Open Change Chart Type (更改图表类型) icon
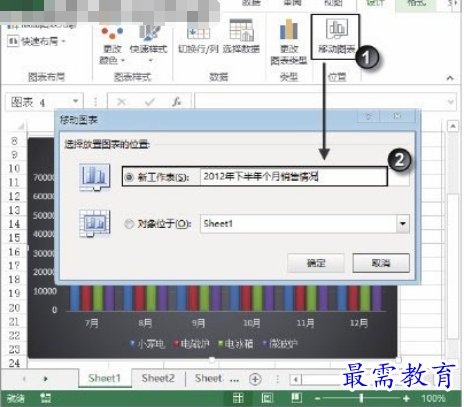The image size is (464, 407). point(289,41)
